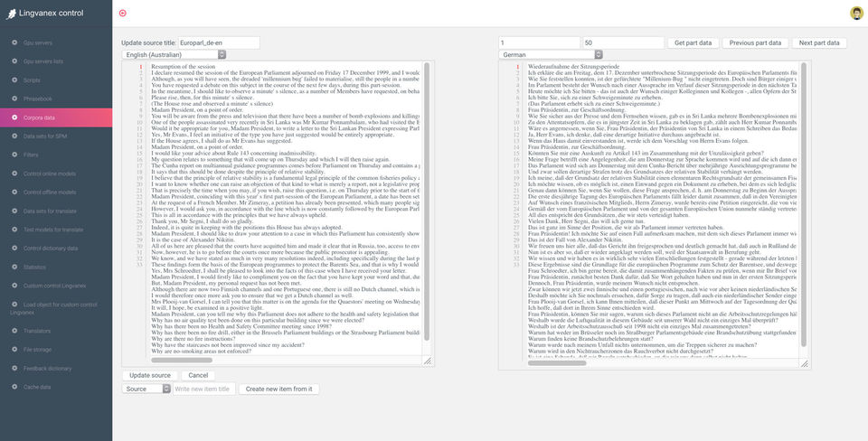Click the German text horizontal scrollbar
Image resolution: width=868 pixels, height=441 pixels.
pos(557,363)
